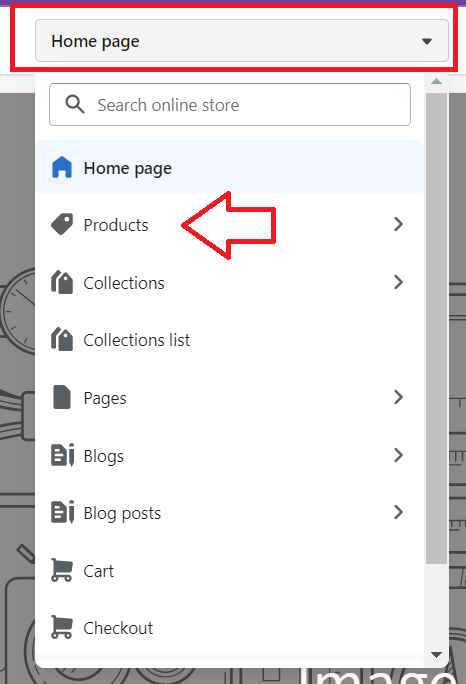Focus the Search online store field
466x684 pixels.
tap(230, 105)
